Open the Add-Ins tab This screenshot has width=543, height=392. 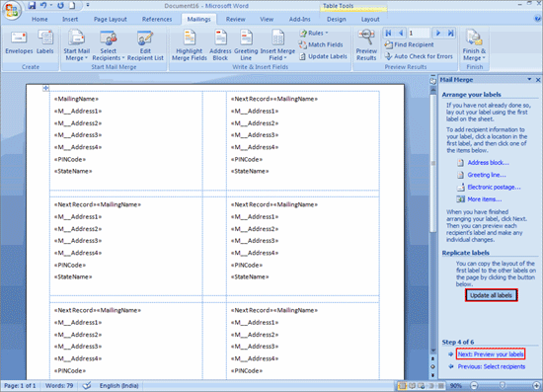300,20
